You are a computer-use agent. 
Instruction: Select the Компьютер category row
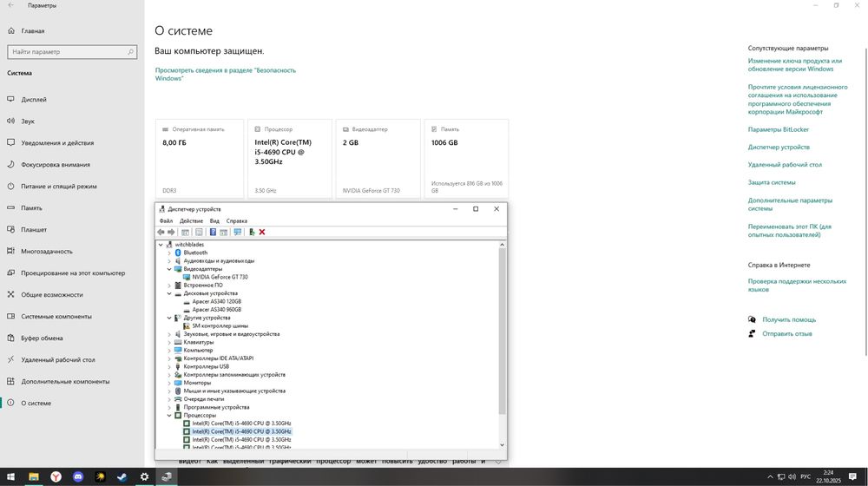point(198,351)
